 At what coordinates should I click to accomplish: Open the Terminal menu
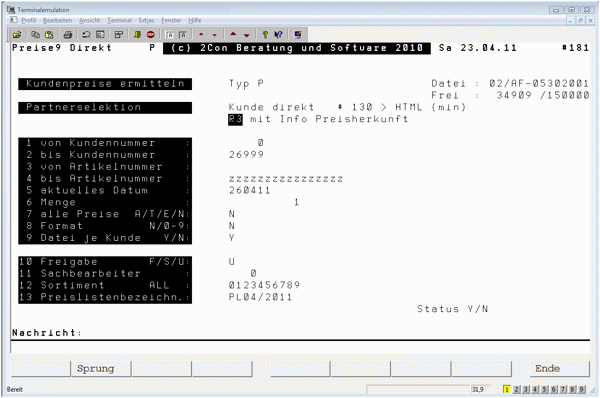[119, 20]
